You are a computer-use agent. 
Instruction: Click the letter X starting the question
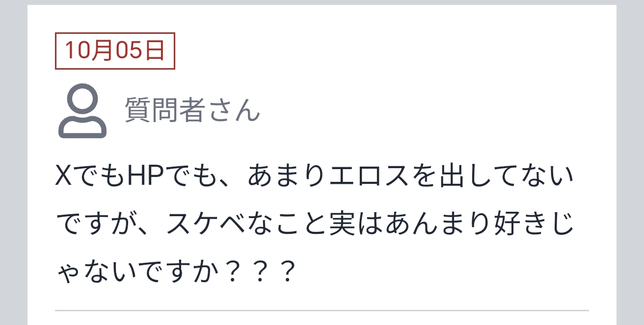(65, 176)
